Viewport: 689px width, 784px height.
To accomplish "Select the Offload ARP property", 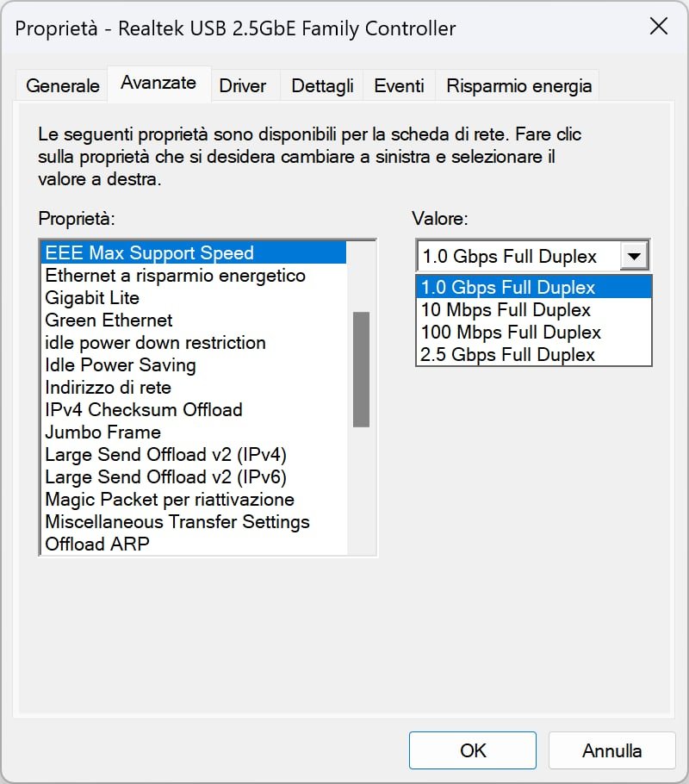I will [194, 544].
